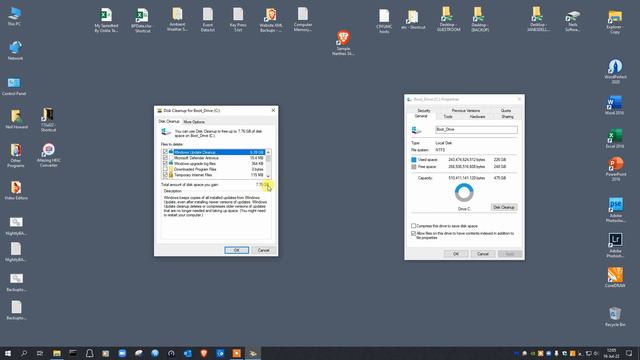The height and width of the screenshot is (360, 640).
Task: Open the Tools tab in Properties
Action: click(x=448, y=117)
